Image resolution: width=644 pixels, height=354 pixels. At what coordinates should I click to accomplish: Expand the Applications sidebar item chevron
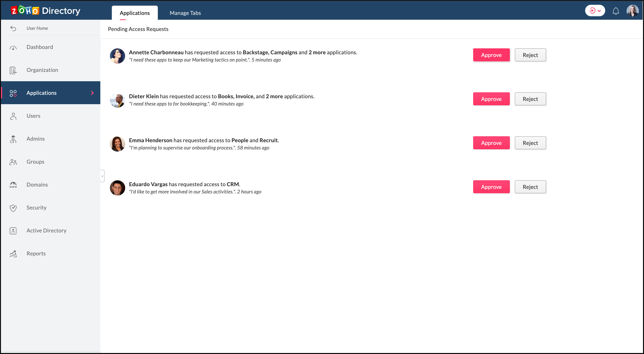[92, 93]
